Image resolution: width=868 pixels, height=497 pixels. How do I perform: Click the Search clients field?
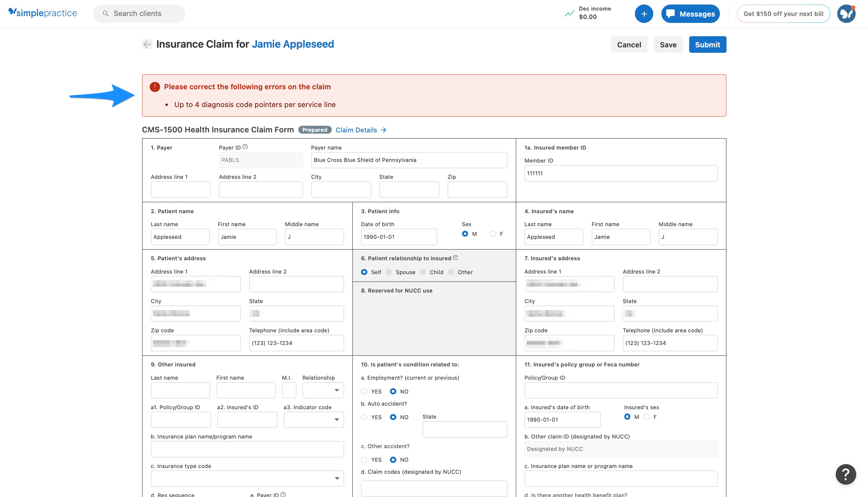(x=139, y=14)
